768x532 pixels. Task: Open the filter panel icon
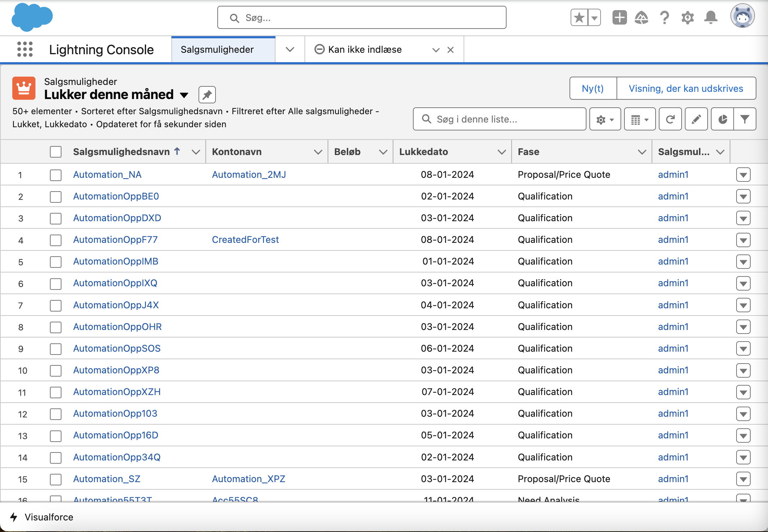pos(744,119)
